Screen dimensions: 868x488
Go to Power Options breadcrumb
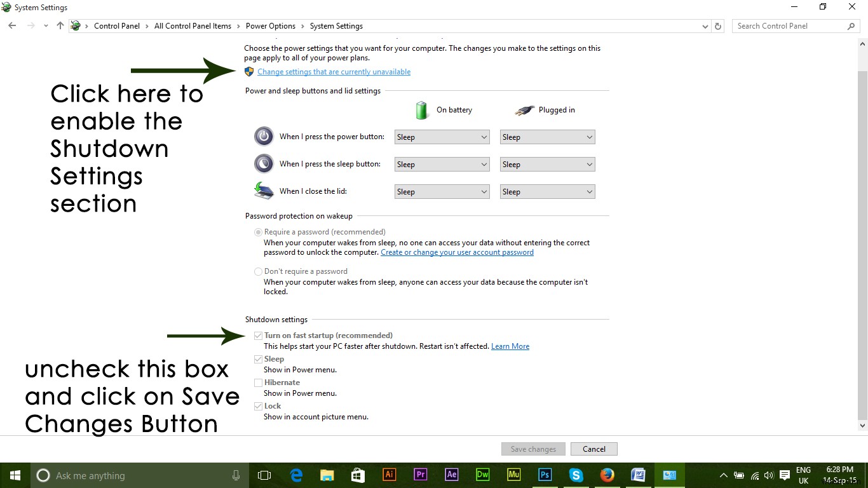coord(271,26)
